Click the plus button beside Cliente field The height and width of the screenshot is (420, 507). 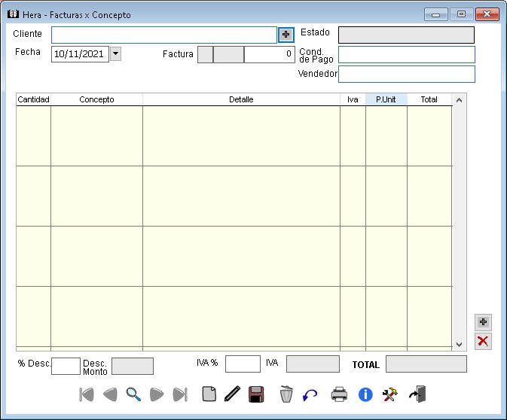pyautogui.click(x=286, y=35)
